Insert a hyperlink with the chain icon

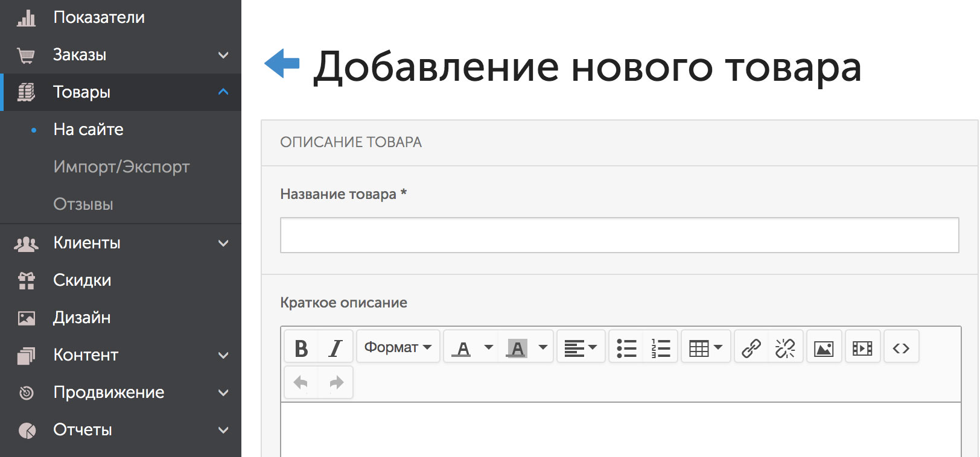751,348
